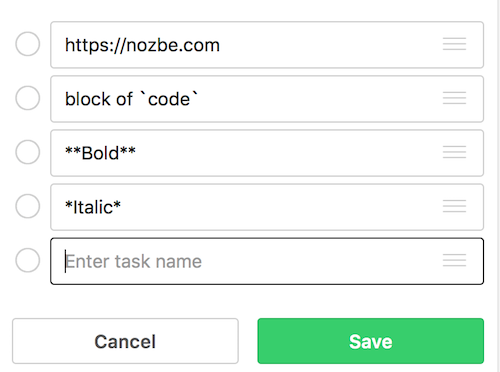
Task: Click the reorder handle on block of code task
Action: (x=454, y=98)
